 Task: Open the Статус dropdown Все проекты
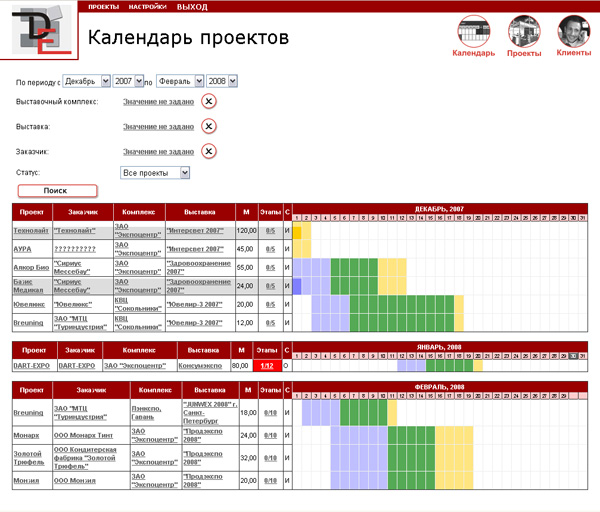pos(155,173)
